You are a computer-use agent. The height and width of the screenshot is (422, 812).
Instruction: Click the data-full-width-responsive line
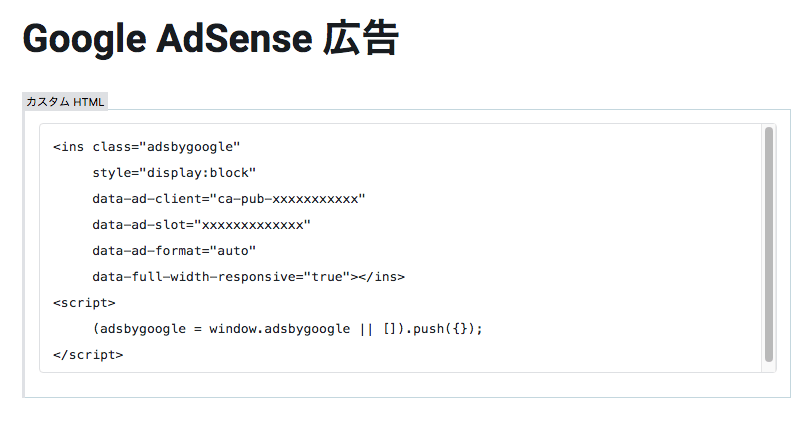[x=249, y=277]
